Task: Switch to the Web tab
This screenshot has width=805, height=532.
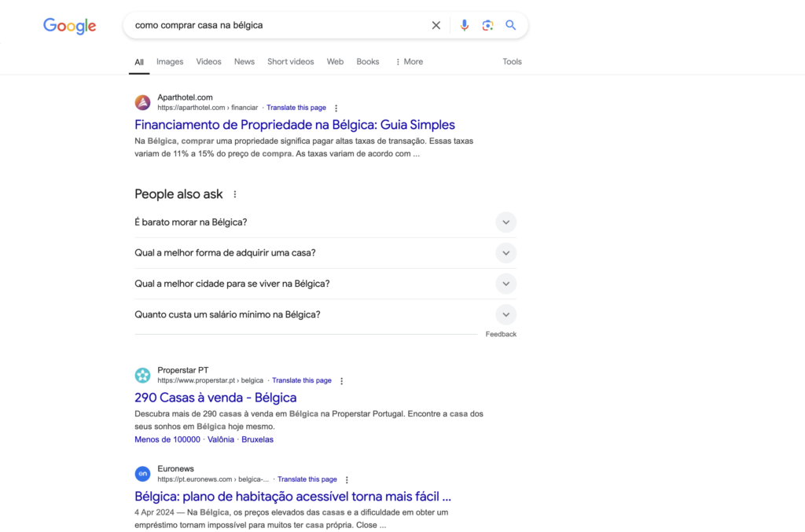Action: (x=335, y=61)
